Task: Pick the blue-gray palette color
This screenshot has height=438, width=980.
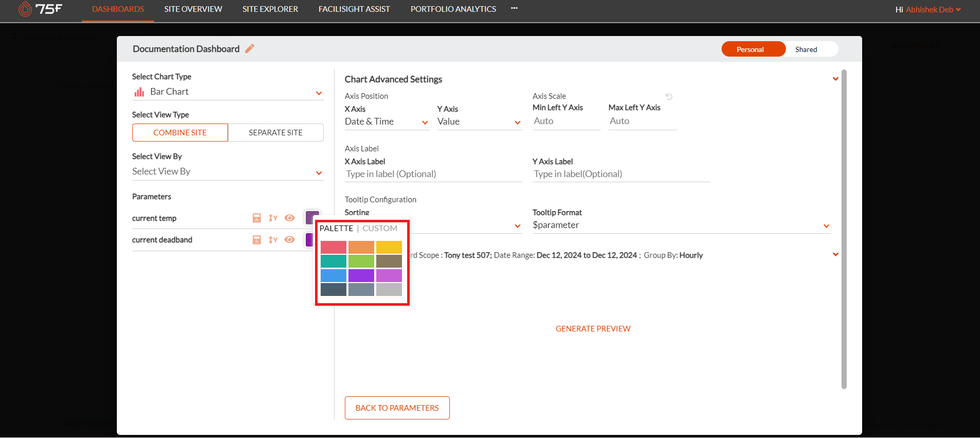Action: [x=361, y=290]
